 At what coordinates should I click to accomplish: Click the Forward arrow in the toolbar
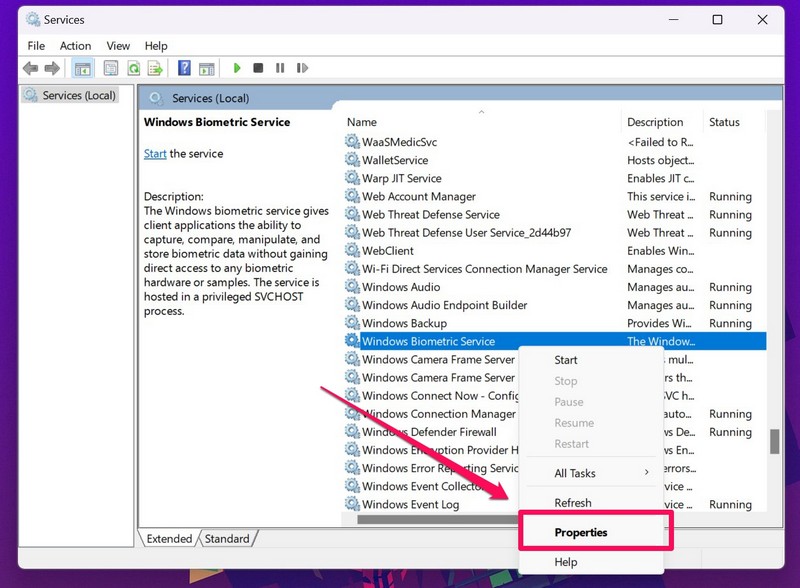52,68
